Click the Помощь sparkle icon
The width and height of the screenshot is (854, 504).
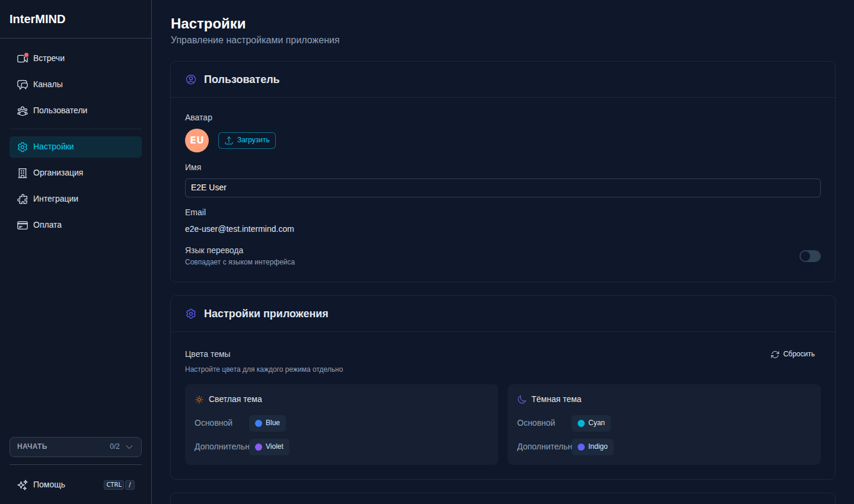click(23, 485)
